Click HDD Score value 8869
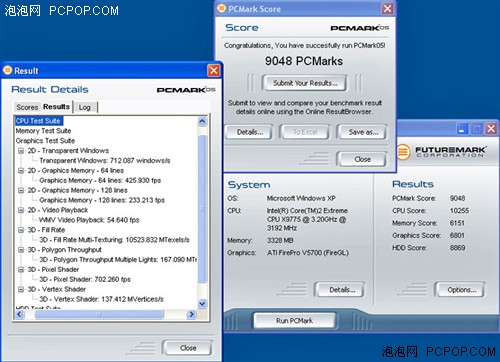This screenshot has height=362, width=500. click(x=457, y=248)
